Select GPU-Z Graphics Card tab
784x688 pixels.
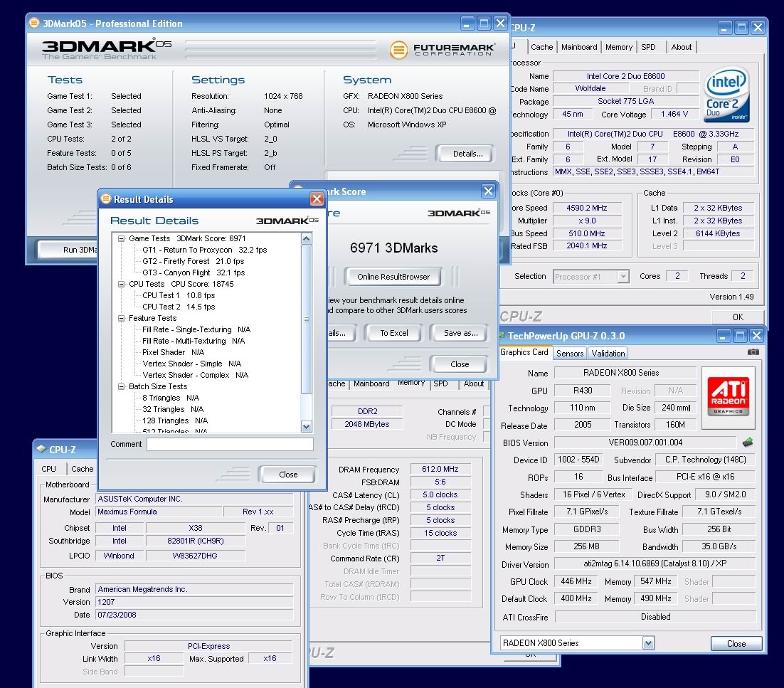click(524, 352)
